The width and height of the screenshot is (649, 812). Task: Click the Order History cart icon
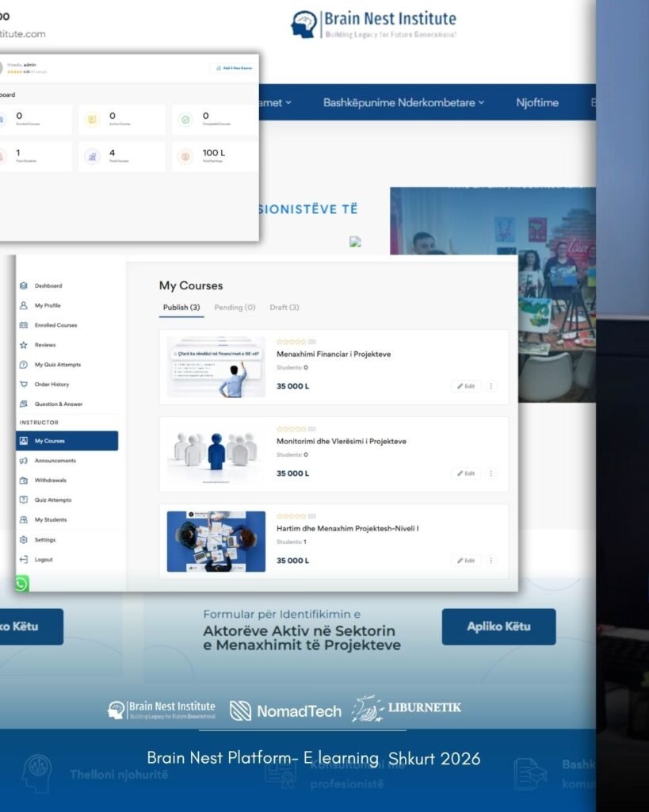(x=24, y=385)
